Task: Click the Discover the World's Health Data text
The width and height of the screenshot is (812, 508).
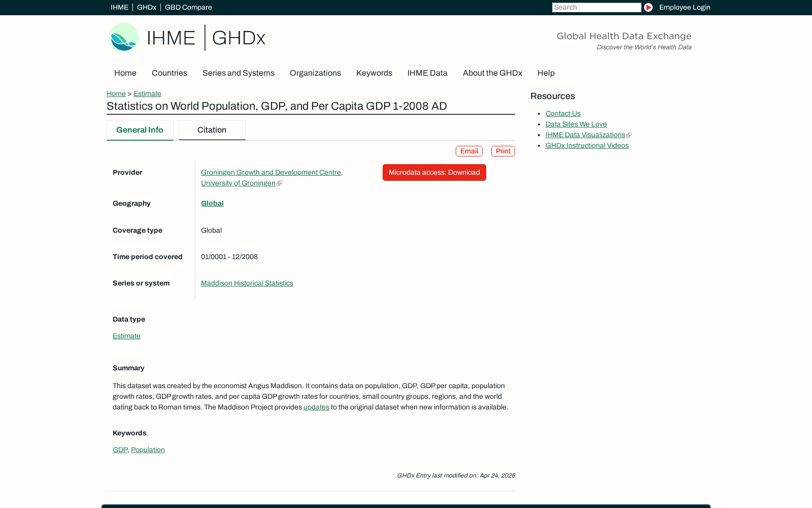Action: point(644,47)
